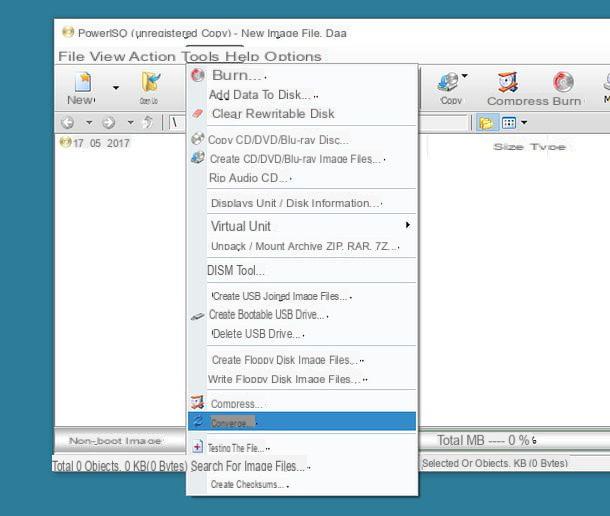The height and width of the screenshot is (516, 610).
Task: Choose Delete USB Drive...
Action: tap(302, 333)
